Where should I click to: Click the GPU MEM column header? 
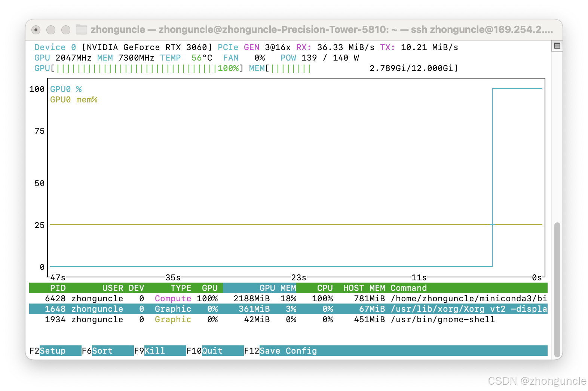click(277, 288)
